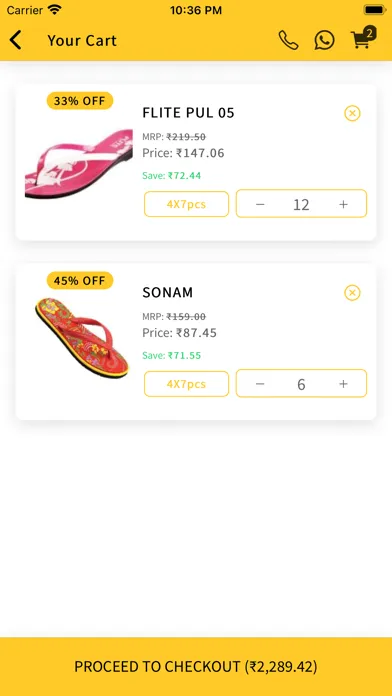Tap the 33% OFF discount badge
This screenshot has height=696, width=392.
[x=80, y=101]
